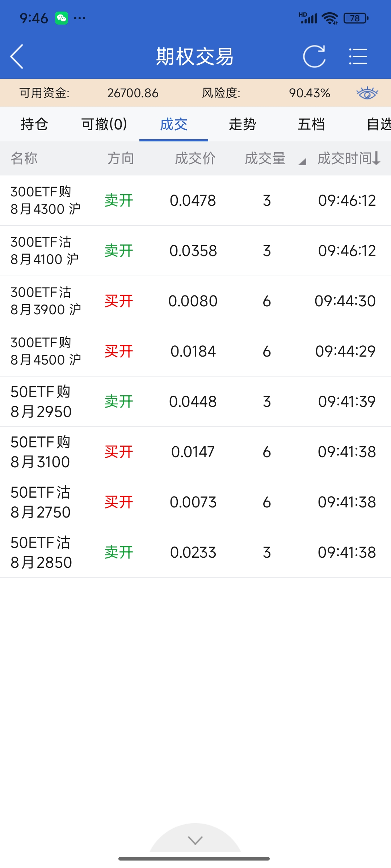391x868 pixels.
Task: Tap the 可用资金 26700.86 amount
Action: [x=133, y=93]
